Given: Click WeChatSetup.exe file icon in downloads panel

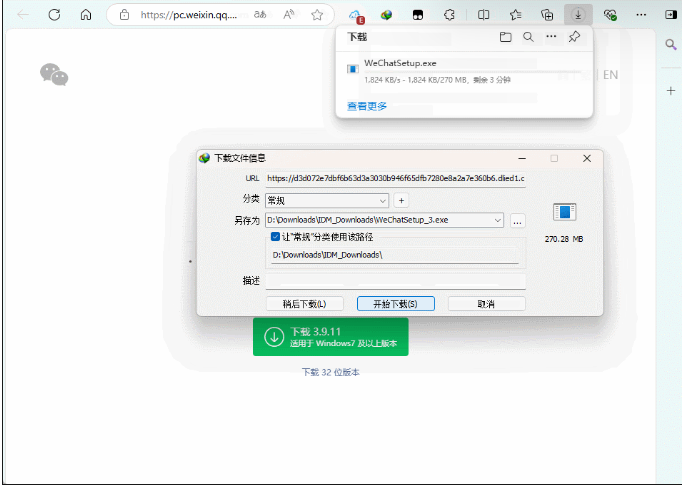Looking at the screenshot, I should tap(353, 69).
